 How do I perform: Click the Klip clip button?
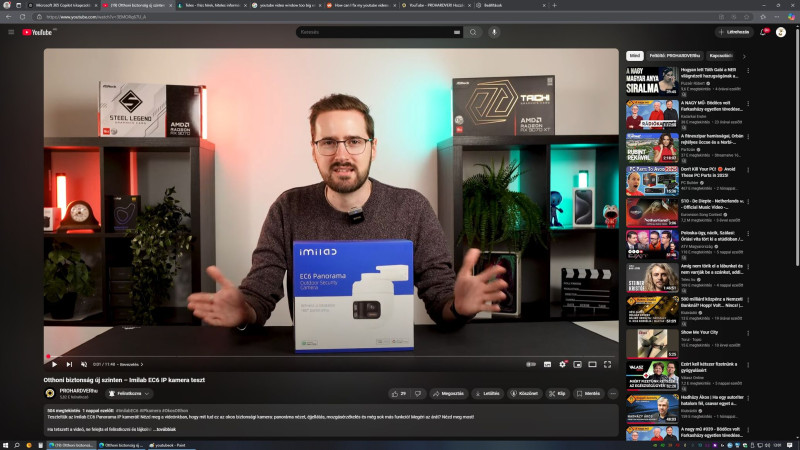(x=557, y=393)
